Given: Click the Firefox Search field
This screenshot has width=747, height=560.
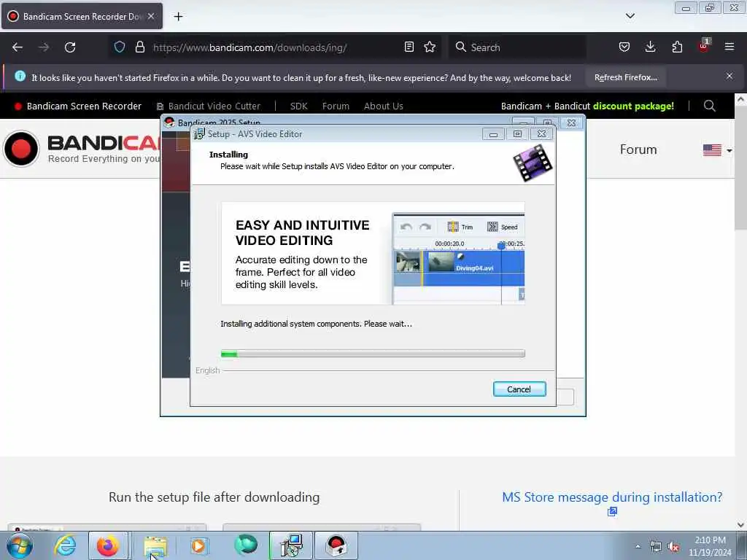Looking at the screenshot, I should pyautogui.click(x=517, y=47).
